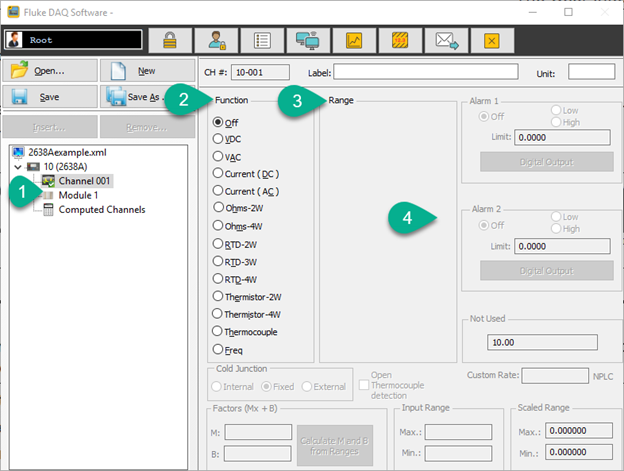Click the networked monitors communication icon
Image resolution: width=624 pixels, height=471 pixels.
(308, 40)
